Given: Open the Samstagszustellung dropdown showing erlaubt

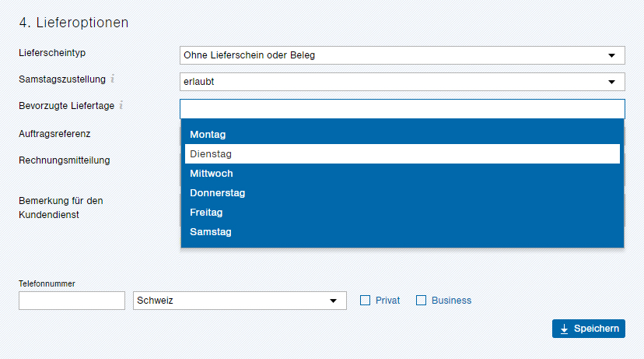Looking at the screenshot, I should (402, 82).
